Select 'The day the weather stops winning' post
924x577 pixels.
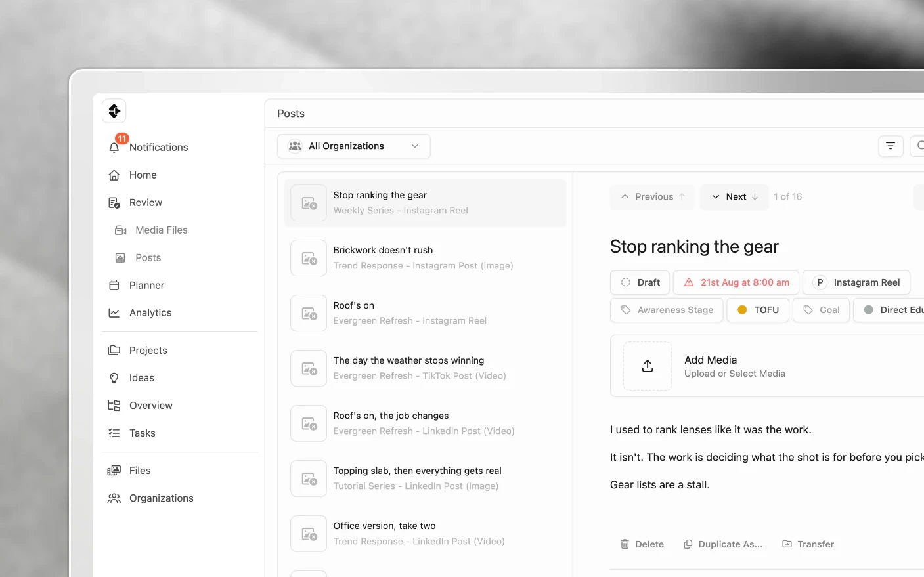pyautogui.click(x=426, y=368)
